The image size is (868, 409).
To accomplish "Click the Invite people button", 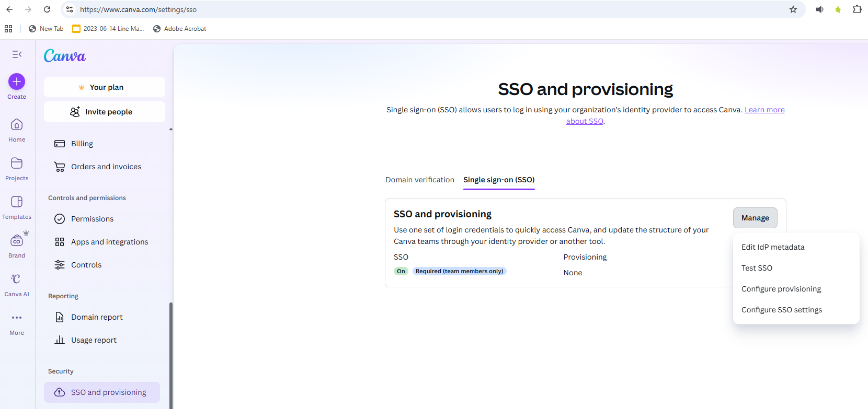I will (105, 112).
